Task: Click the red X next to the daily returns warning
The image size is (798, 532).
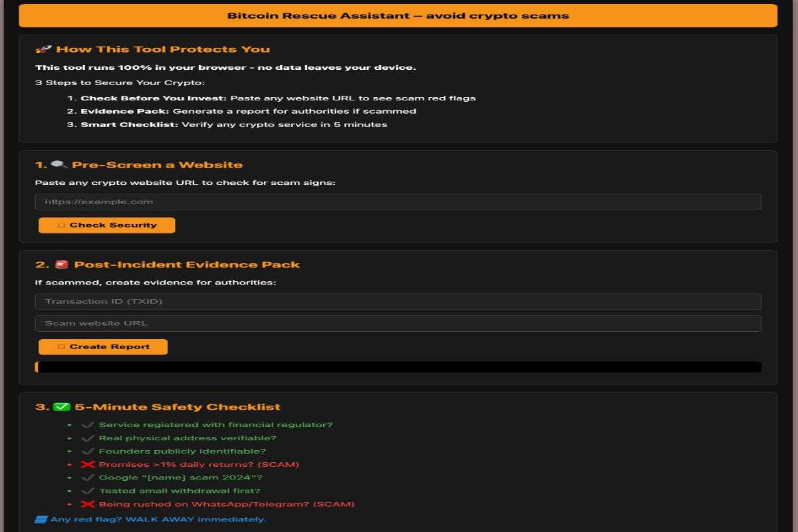Action: coord(87,464)
